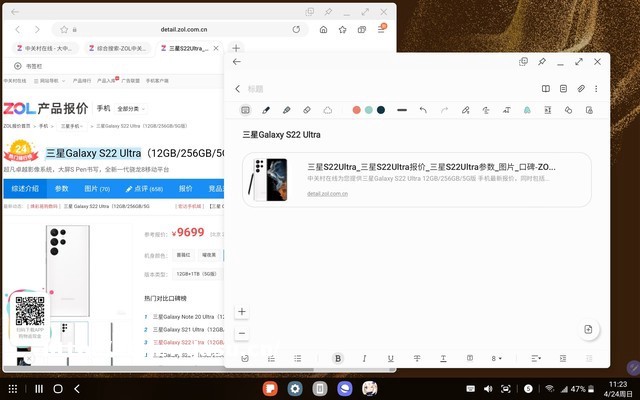Image resolution: width=640 pixels, height=400 pixels.
Task: Open reading mode book icon
Action: pos(546,89)
